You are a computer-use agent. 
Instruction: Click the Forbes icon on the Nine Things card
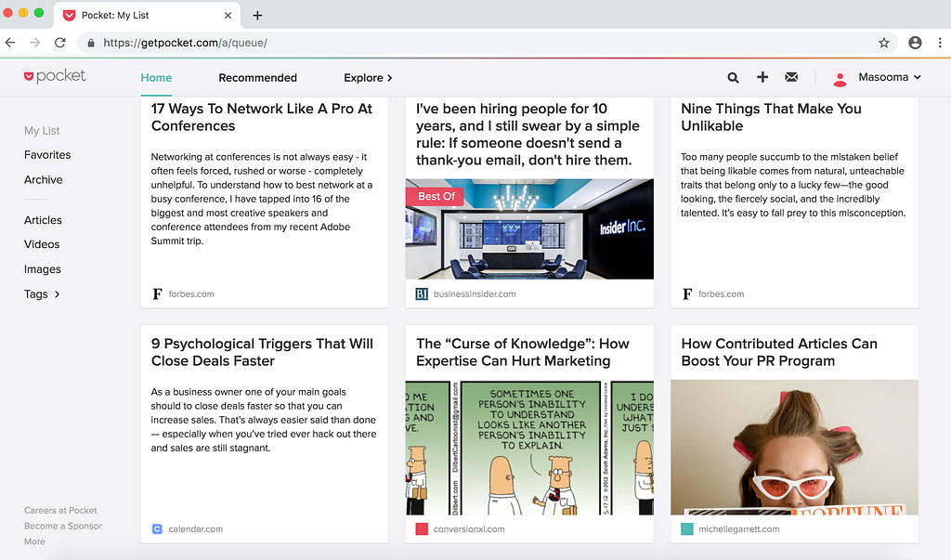pos(687,293)
